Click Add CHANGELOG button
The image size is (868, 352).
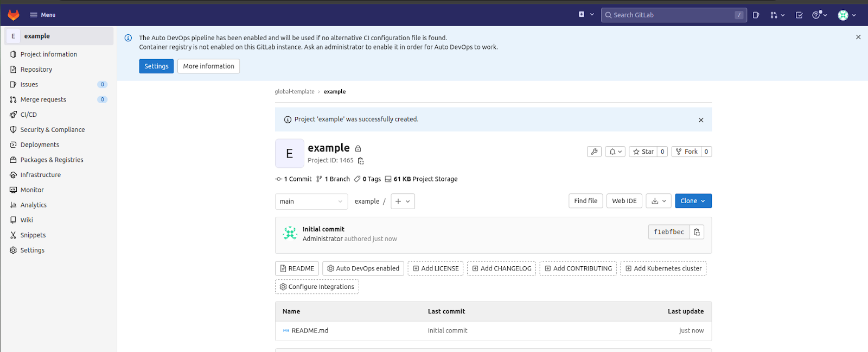(x=501, y=268)
